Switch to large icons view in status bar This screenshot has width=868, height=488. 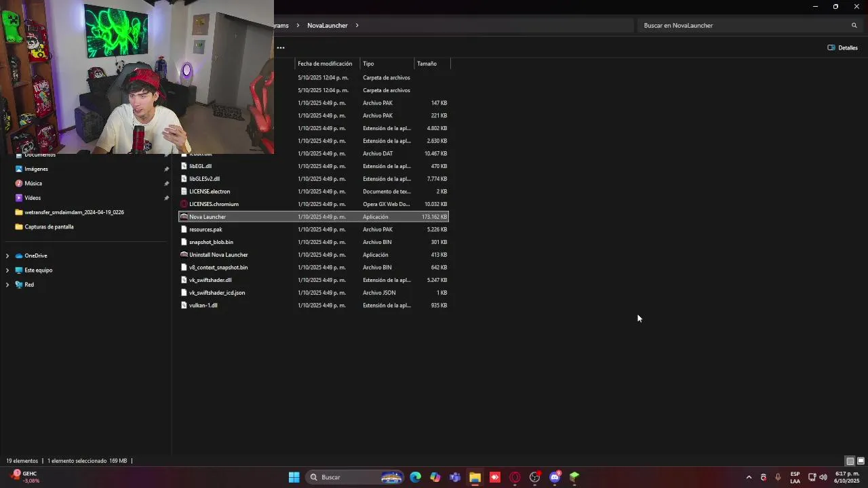(x=861, y=461)
